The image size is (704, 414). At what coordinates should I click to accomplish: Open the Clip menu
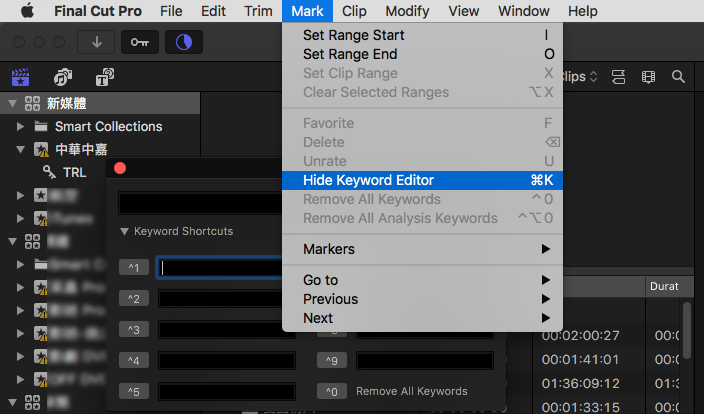(354, 11)
